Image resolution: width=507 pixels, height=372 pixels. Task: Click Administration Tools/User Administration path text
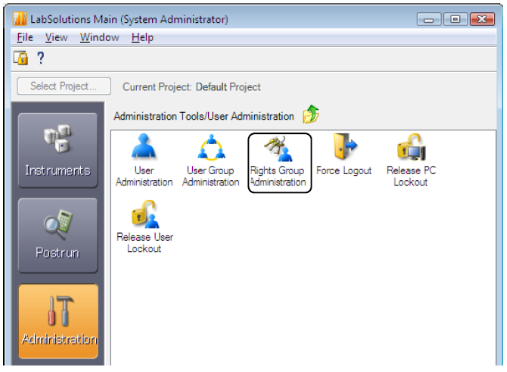(204, 116)
